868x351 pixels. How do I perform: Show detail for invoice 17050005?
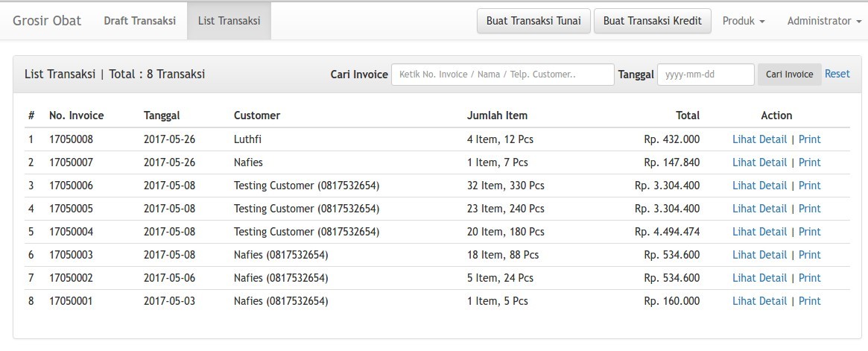pyautogui.click(x=759, y=209)
